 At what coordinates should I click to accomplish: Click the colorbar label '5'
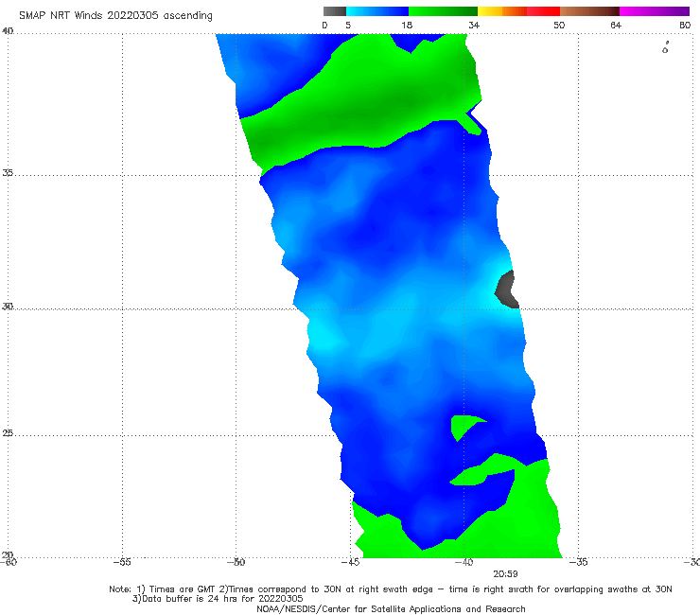[348, 26]
